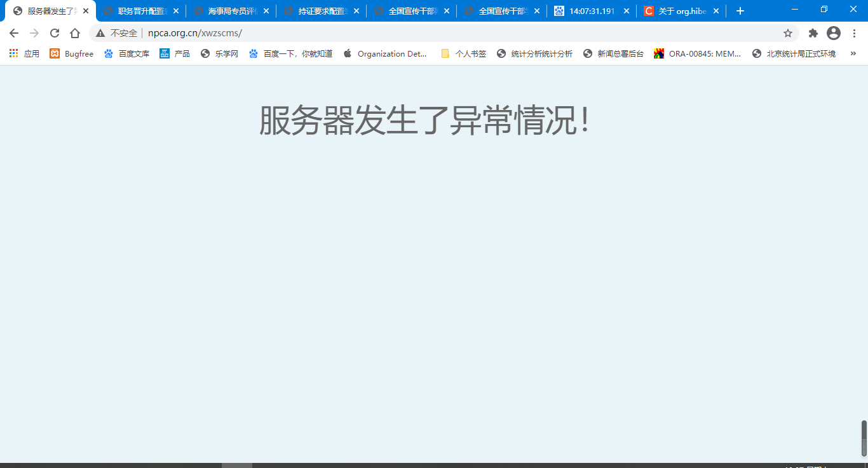Open the 百度一下，你就知道 bookmark
Image resolution: width=868 pixels, height=468 pixels.
(290, 54)
